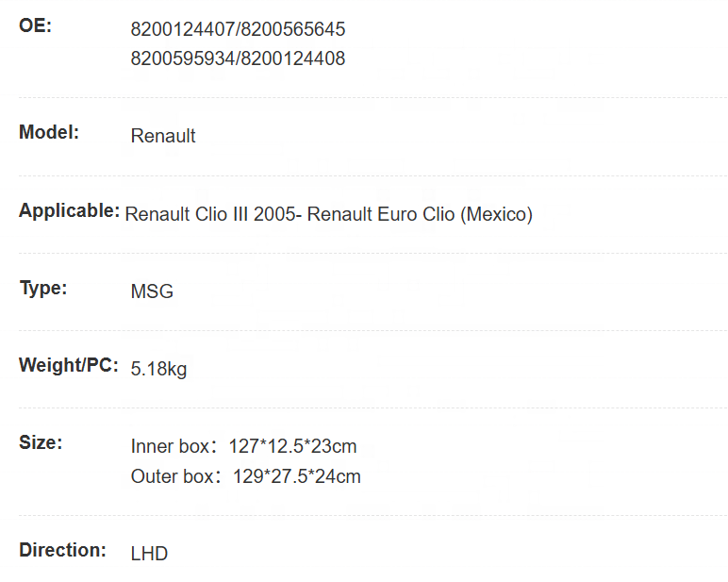Click OE number 8200124408
The width and height of the screenshot is (728, 582).
pyautogui.click(x=292, y=58)
